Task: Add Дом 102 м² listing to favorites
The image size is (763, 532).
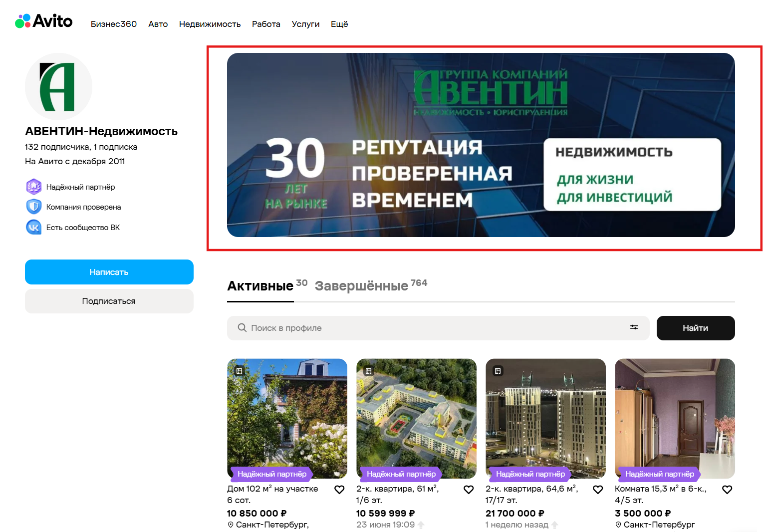Action: tap(339, 490)
